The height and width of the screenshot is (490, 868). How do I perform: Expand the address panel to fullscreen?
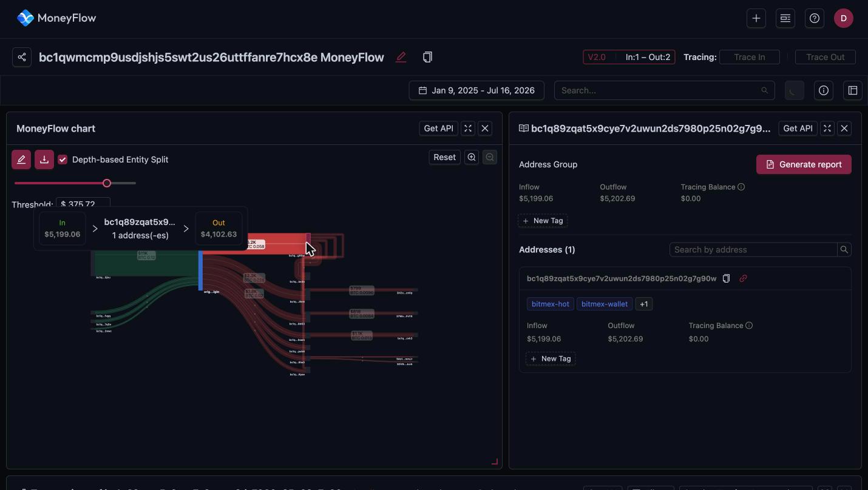coord(827,129)
